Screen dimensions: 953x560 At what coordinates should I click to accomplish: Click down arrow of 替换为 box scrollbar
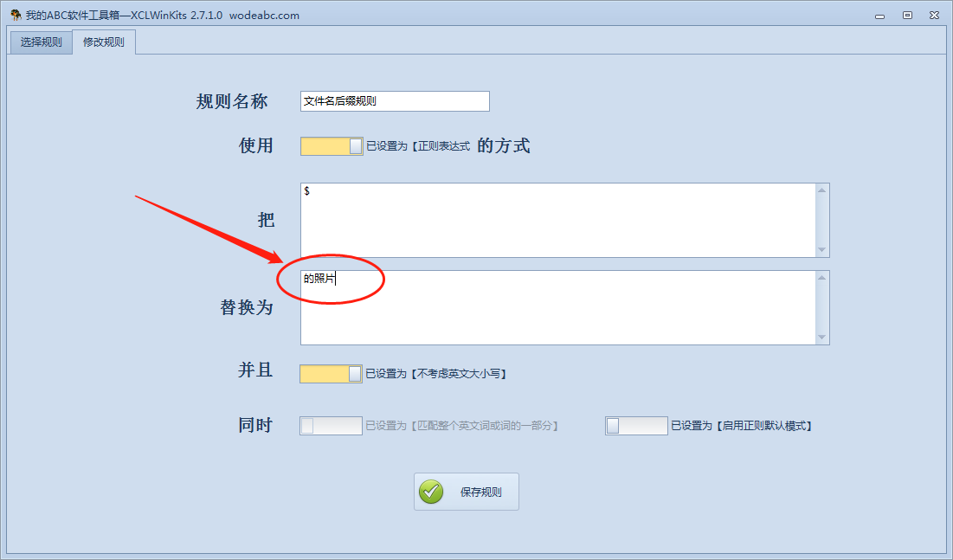click(x=821, y=338)
